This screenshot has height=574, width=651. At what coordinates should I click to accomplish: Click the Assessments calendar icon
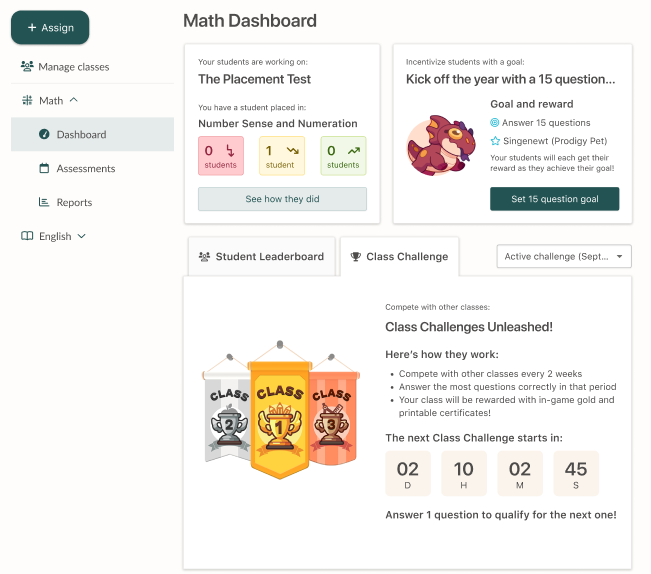[44, 168]
